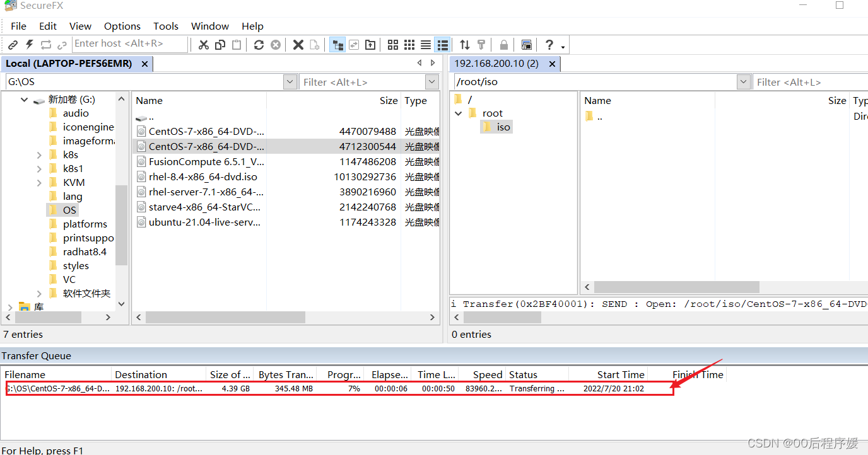
Task: Click the Connect link icon in toolbar
Action: pos(13,45)
